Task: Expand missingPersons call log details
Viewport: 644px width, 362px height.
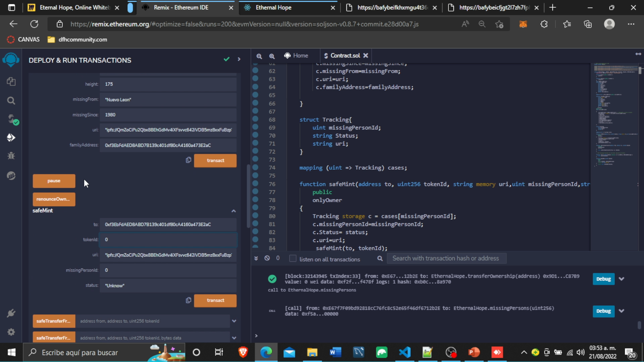Action: coord(622,311)
